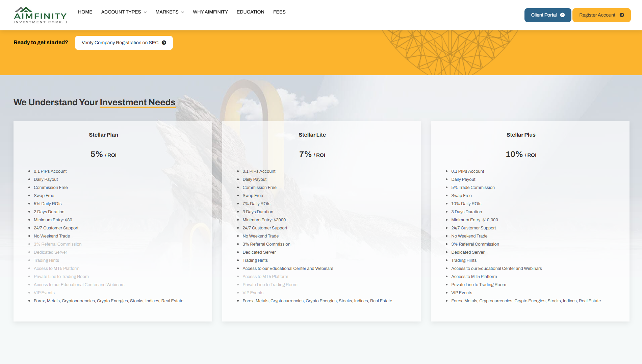
Task: Click '10% Daily ROIs' list item
Action: [466, 204]
